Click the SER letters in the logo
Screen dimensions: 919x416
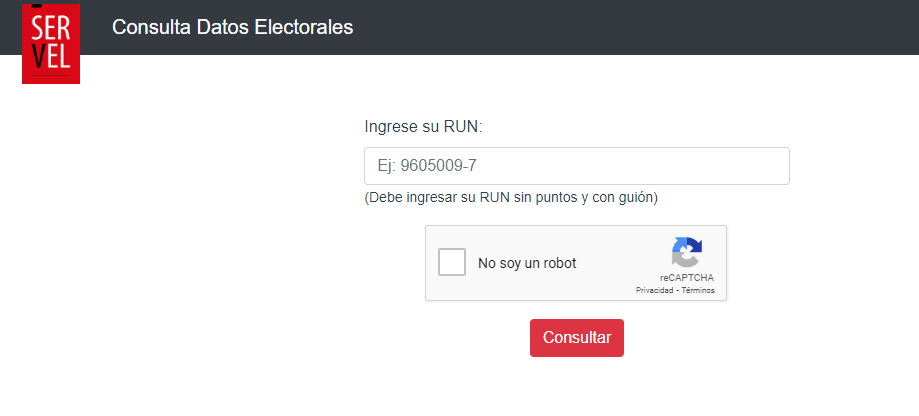click(x=51, y=28)
